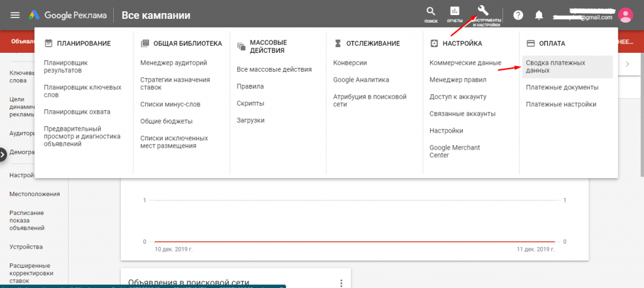The width and height of the screenshot is (644, 288).
Task: Click the ПЛАНИРОВАНИЕ column heading
Action: click(x=84, y=43)
